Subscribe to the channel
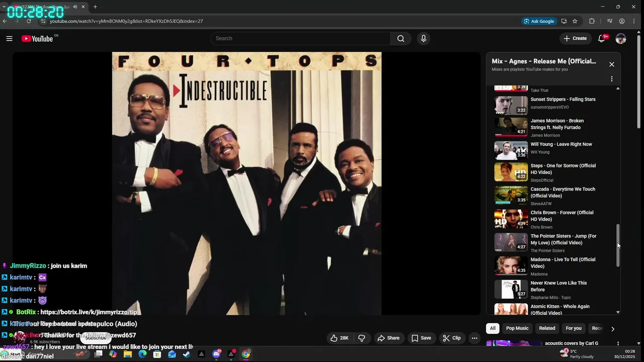 pos(96,338)
